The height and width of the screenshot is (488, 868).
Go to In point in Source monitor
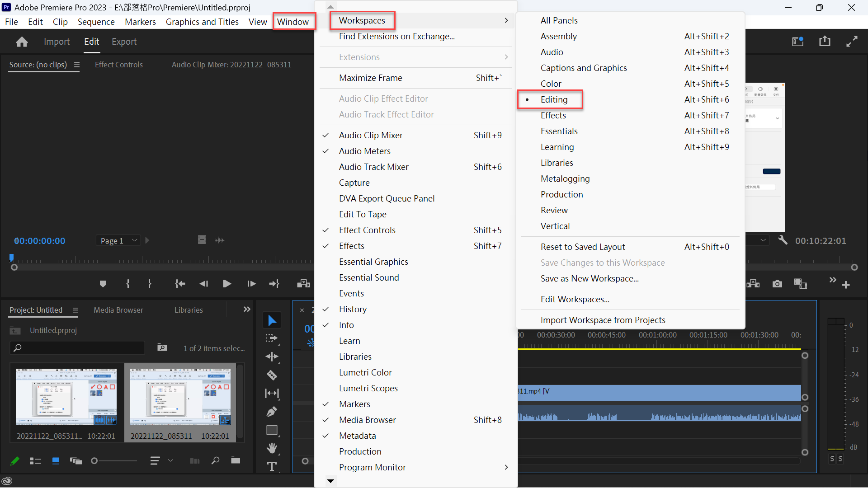180,284
